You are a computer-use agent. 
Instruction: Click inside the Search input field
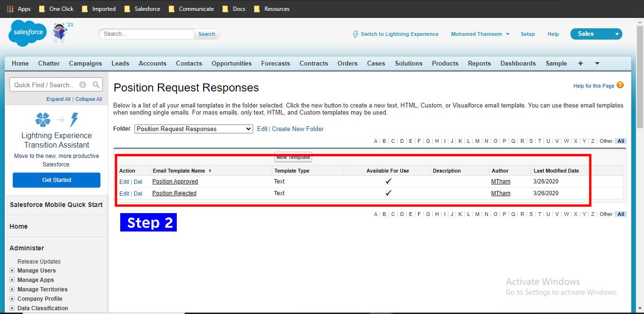146,33
